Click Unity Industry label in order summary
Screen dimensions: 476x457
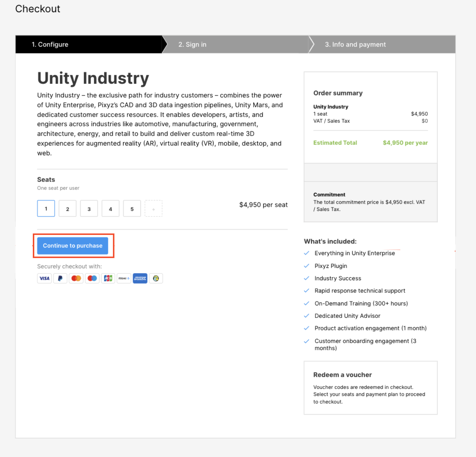pos(331,107)
